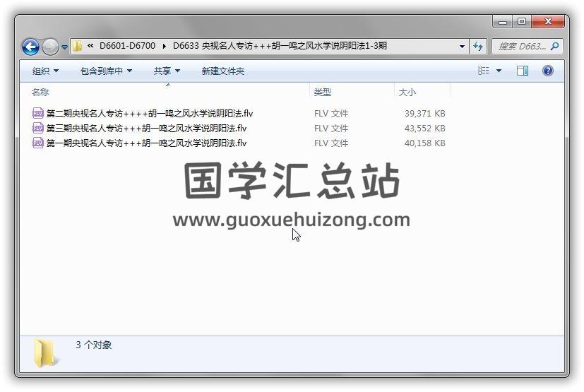Click the 39,371 KB size value
Viewport: 584px width, 392px height.
pos(424,113)
